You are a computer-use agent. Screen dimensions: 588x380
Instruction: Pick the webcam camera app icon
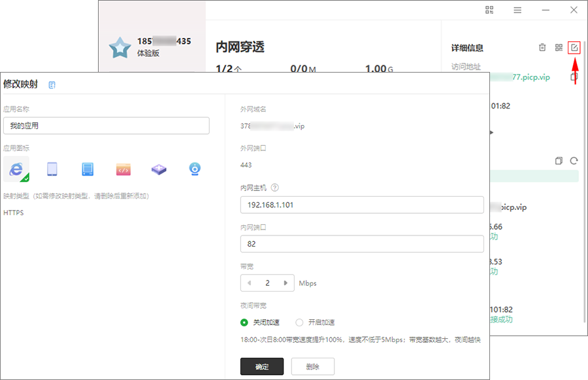tap(195, 169)
